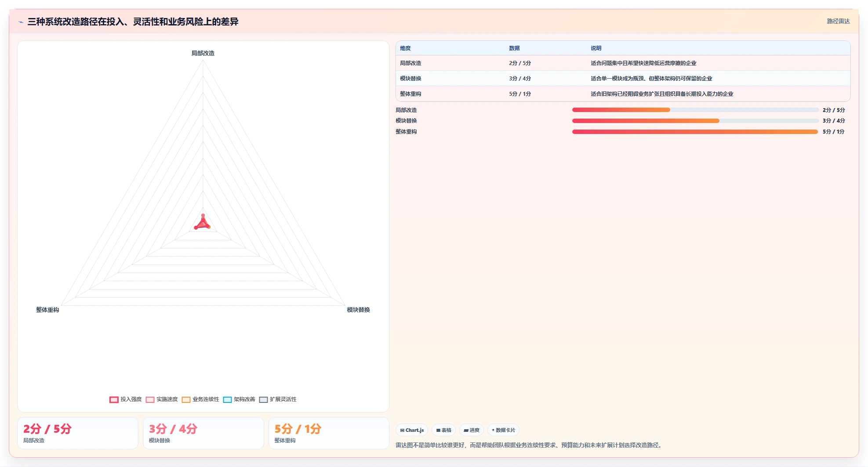Screen dimensions: 868x467
Task: Click the 局部改造 radar axis label
Action: pyautogui.click(x=203, y=53)
